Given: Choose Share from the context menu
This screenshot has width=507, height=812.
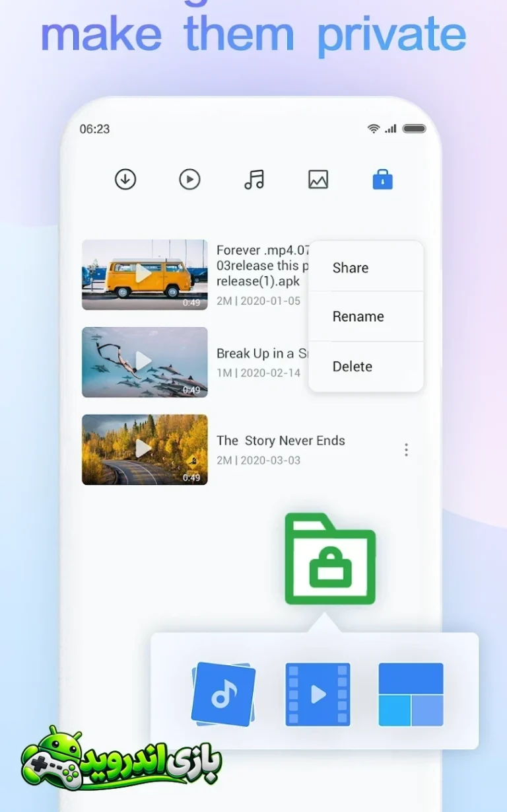Looking at the screenshot, I should pos(366,268).
